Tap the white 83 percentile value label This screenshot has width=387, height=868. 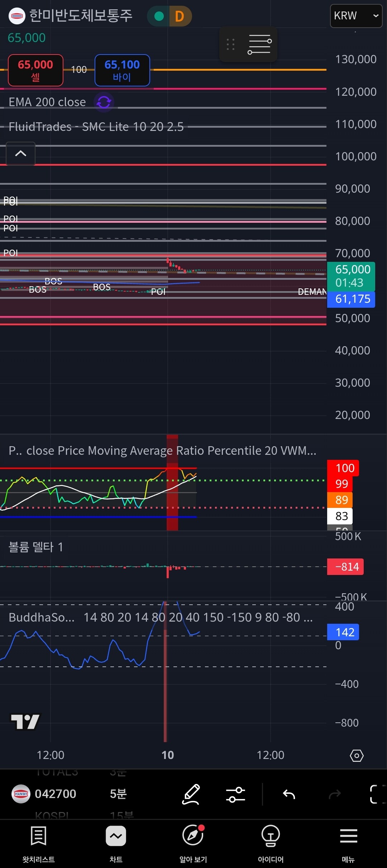pyautogui.click(x=340, y=516)
